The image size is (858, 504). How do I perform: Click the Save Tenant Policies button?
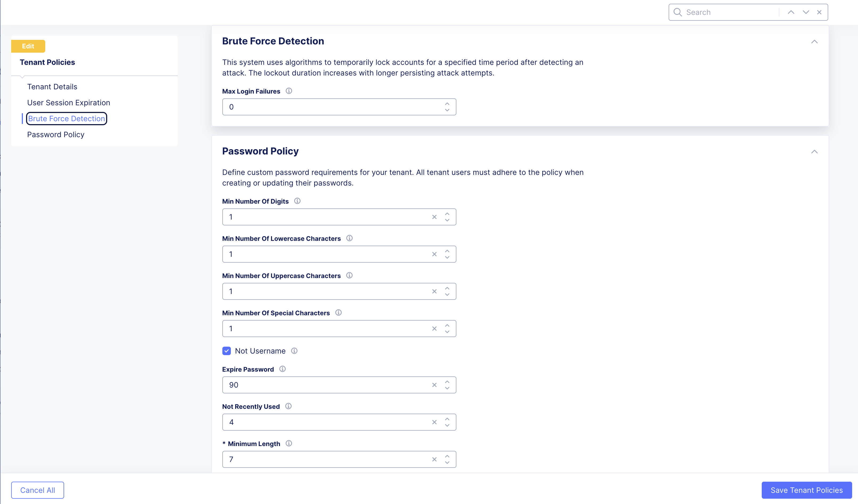807,490
